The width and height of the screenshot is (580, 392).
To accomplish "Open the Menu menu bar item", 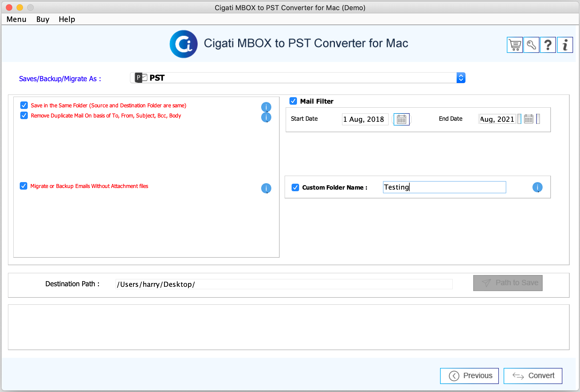I will [x=17, y=20].
